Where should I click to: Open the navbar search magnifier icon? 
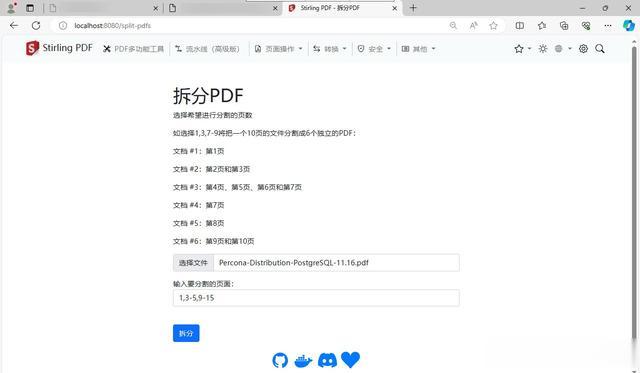click(x=600, y=49)
